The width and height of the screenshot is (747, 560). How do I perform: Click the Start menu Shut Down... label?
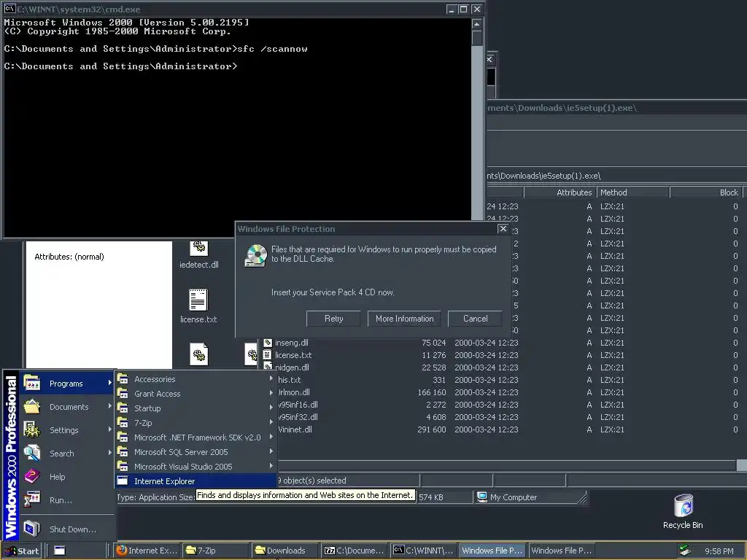coord(73,529)
